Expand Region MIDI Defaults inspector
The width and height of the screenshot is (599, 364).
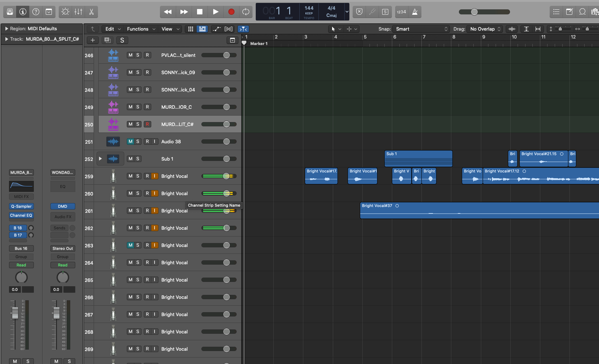6,29
